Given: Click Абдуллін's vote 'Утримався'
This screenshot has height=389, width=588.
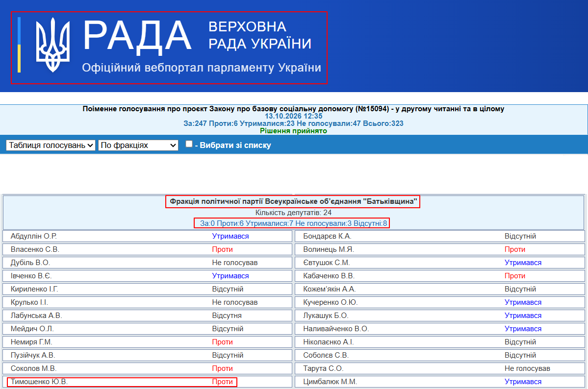Looking at the screenshot, I should coord(230,236).
